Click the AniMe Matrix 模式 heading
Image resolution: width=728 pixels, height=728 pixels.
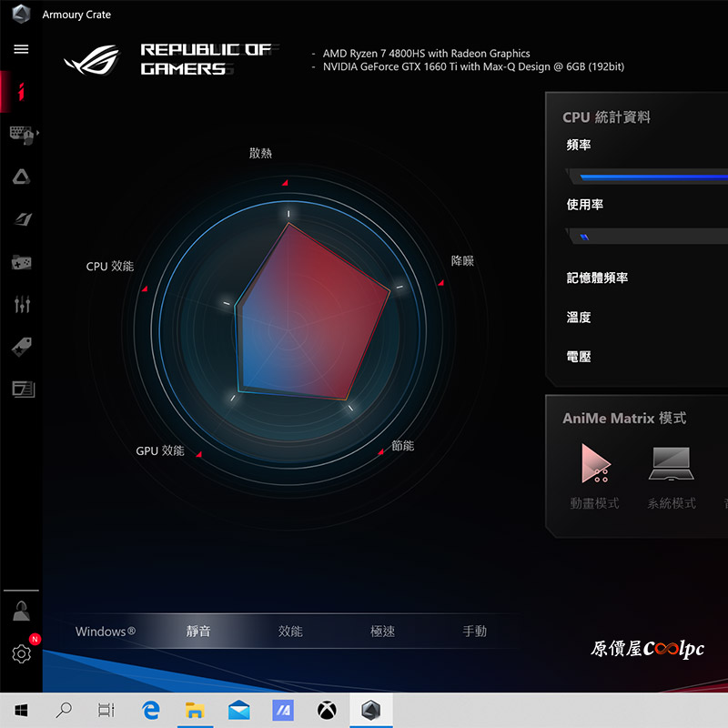tap(624, 419)
